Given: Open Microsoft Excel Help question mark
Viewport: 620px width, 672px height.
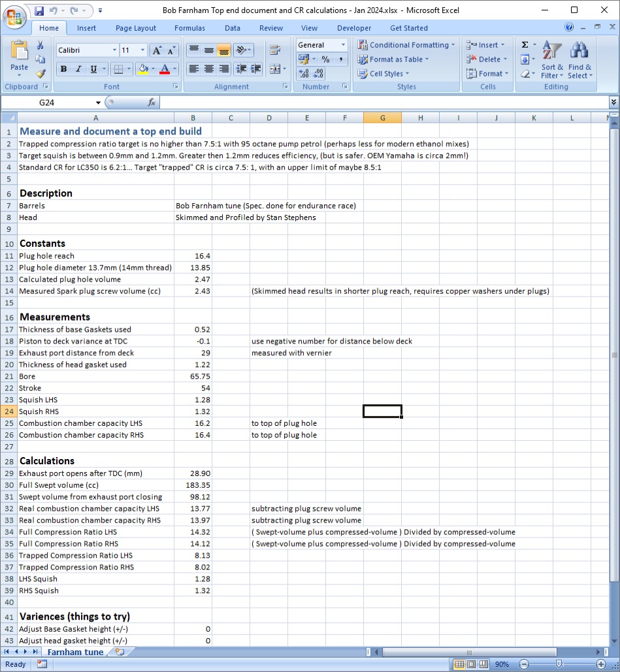Looking at the screenshot, I should click(569, 27).
